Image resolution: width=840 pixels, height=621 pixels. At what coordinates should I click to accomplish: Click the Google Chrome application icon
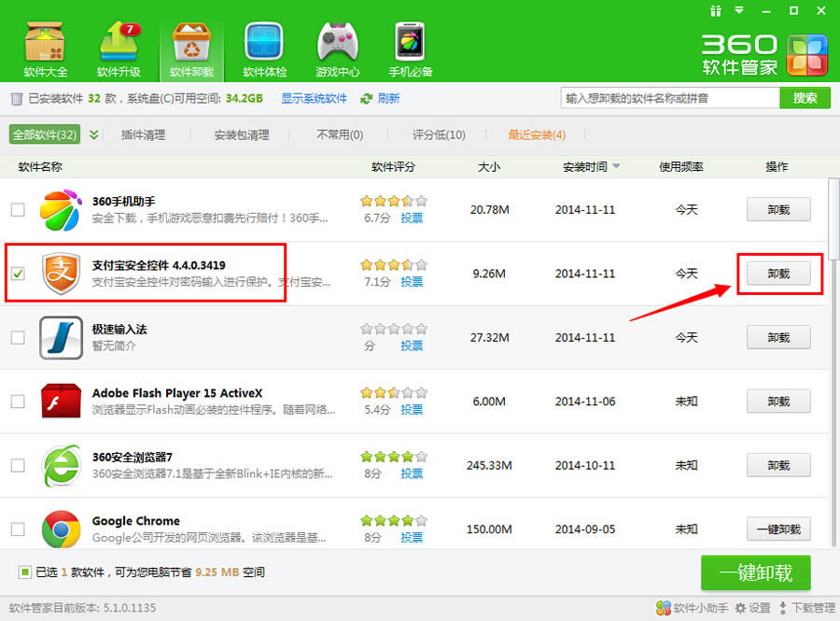coord(61,529)
